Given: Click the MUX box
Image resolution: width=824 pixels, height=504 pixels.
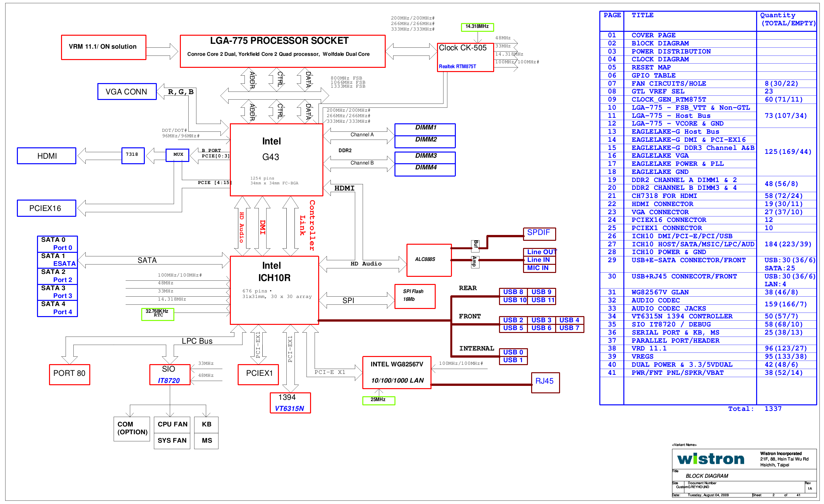Looking at the screenshot, I should pyautogui.click(x=178, y=155).
